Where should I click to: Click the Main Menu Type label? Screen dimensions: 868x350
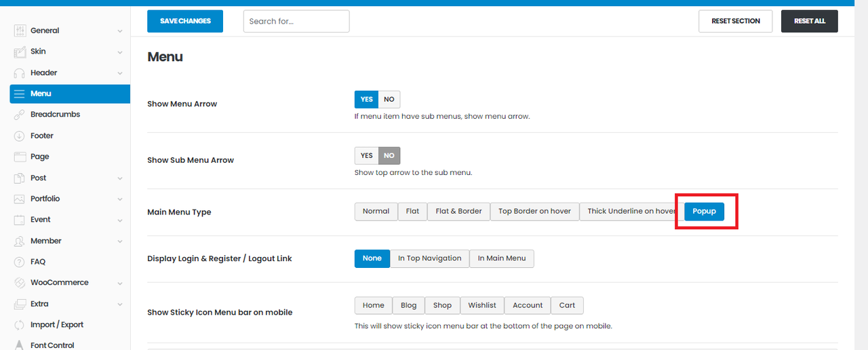coord(179,212)
